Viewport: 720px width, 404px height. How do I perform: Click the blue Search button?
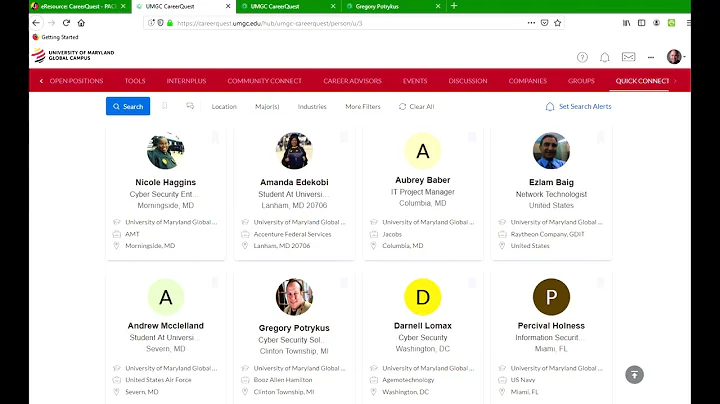[x=128, y=106]
